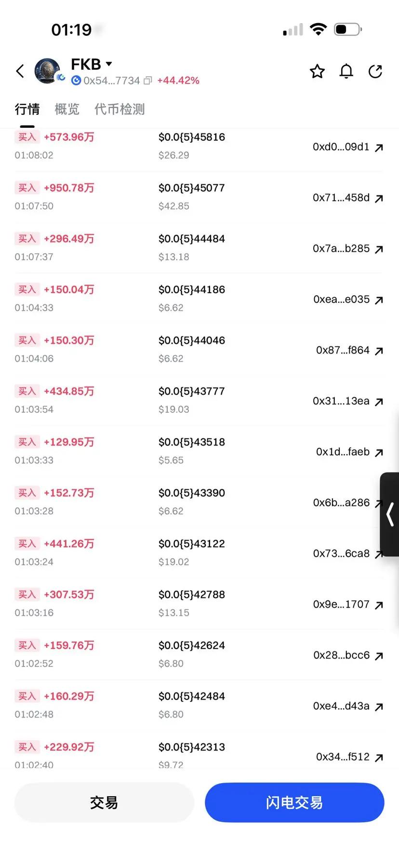The image size is (399, 868).
Task: Switch to the 代币检测 tab
Action: click(120, 109)
